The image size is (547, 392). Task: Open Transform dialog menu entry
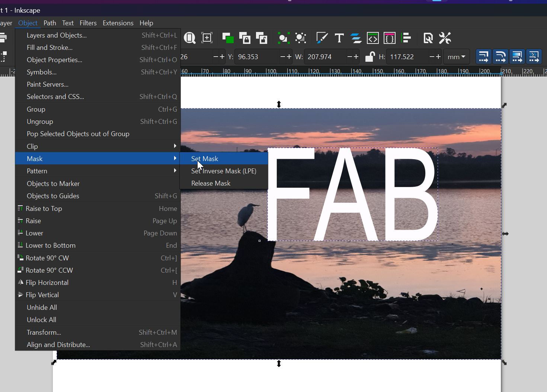(98, 332)
